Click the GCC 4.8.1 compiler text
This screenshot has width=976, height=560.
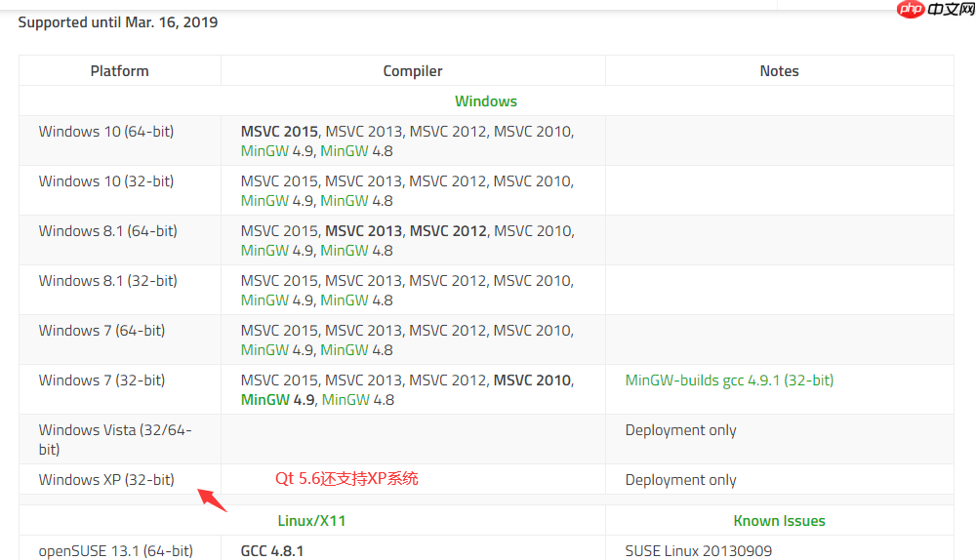272,550
